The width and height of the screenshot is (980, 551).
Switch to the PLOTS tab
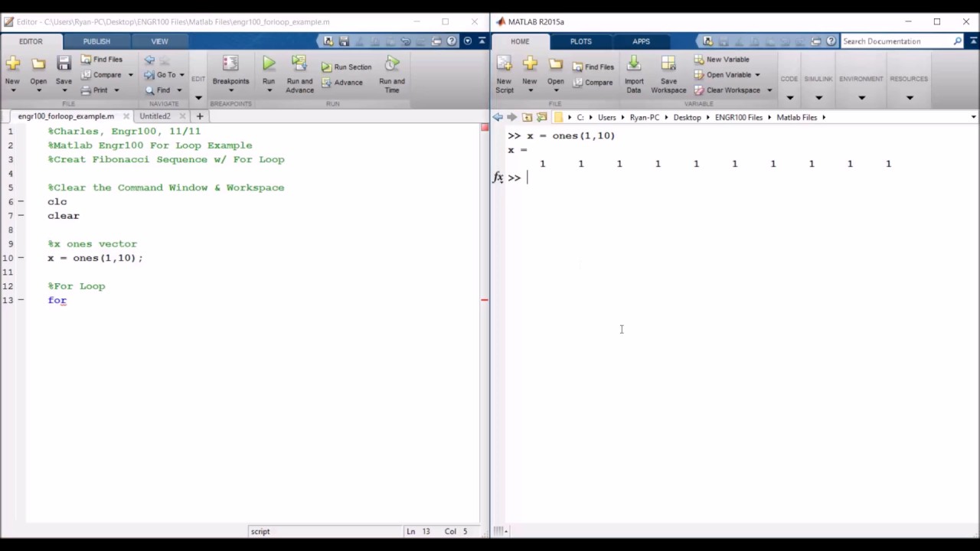(x=580, y=41)
